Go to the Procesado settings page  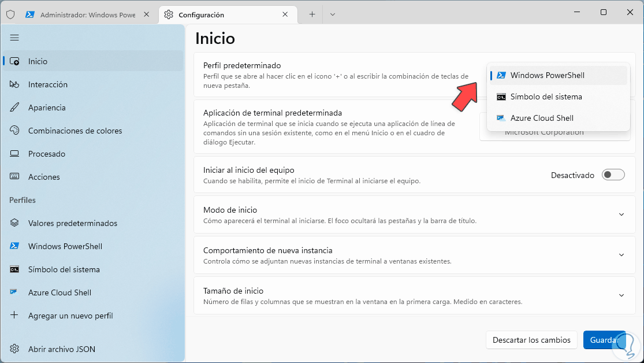(x=93, y=154)
